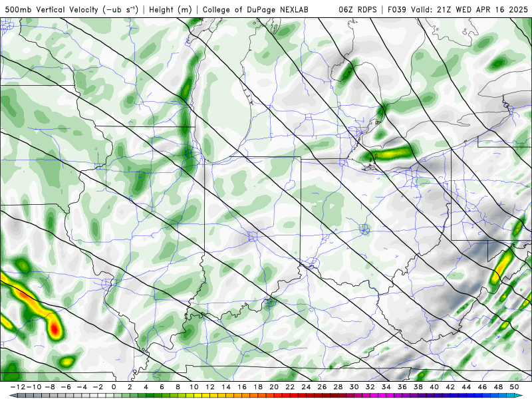Image resolution: width=532 pixels, height=399 pixels.
Task: Click the '18' value on the color scale
Action: (258, 387)
